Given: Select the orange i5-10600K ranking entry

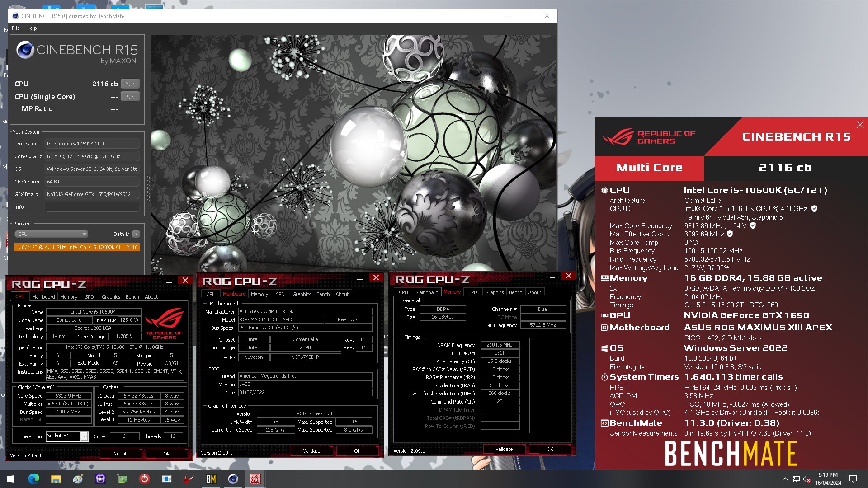Looking at the screenshot, I should (x=77, y=247).
